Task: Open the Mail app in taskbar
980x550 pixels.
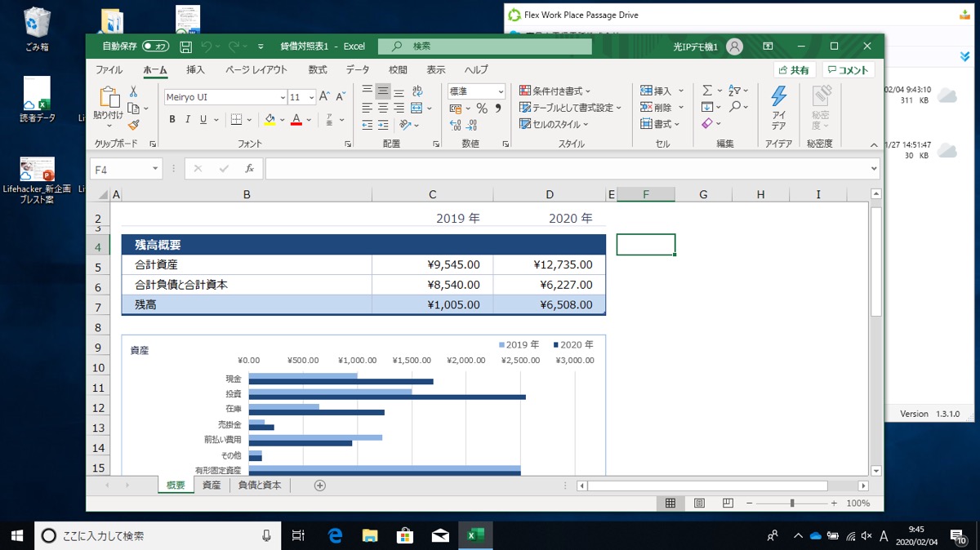Action: coord(440,535)
